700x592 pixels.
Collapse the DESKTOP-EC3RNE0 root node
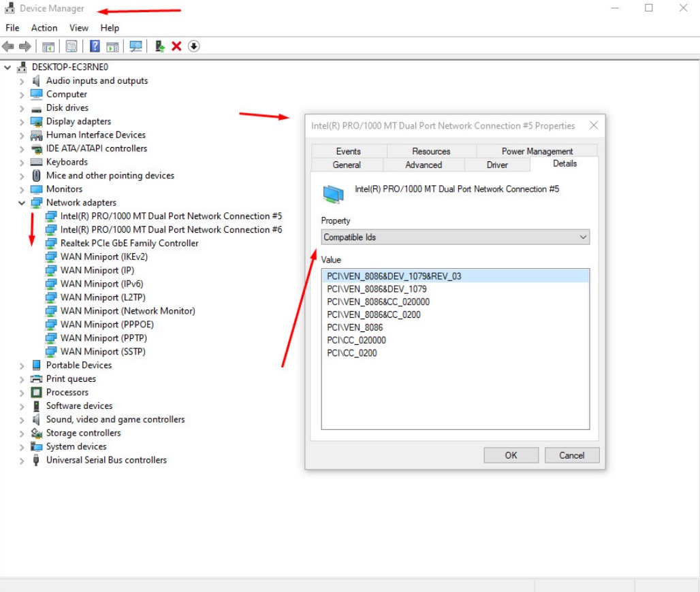[7, 67]
